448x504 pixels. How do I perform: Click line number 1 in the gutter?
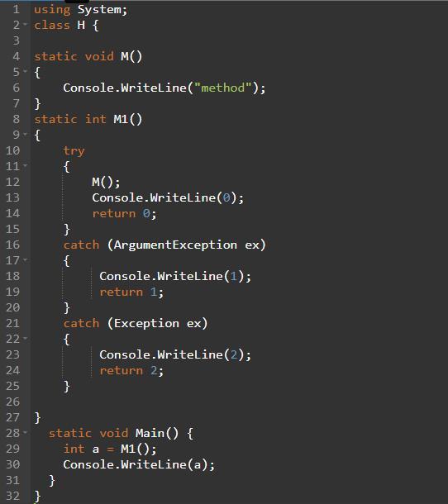(x=16, y=9)
